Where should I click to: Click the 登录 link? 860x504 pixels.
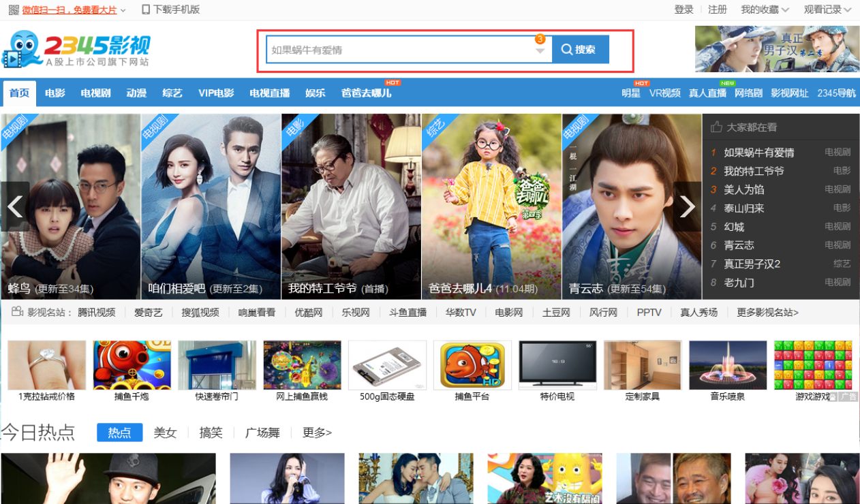click(x=684, y=10)
